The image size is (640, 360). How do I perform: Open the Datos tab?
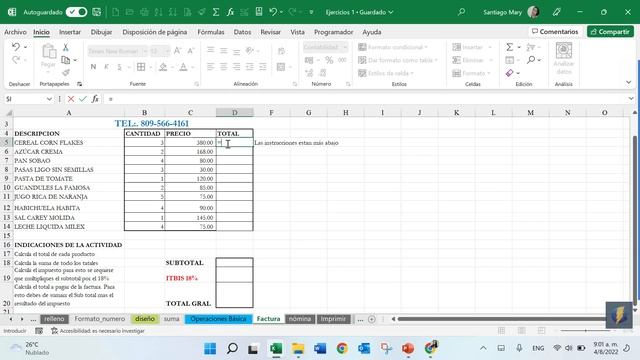click(x=242, y=32)
